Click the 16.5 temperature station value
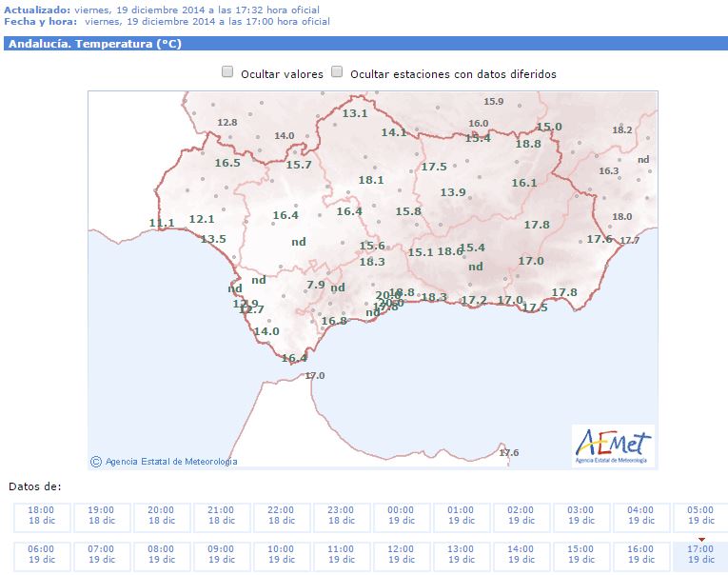Screen dimensions: 728x575 point(227,163)
